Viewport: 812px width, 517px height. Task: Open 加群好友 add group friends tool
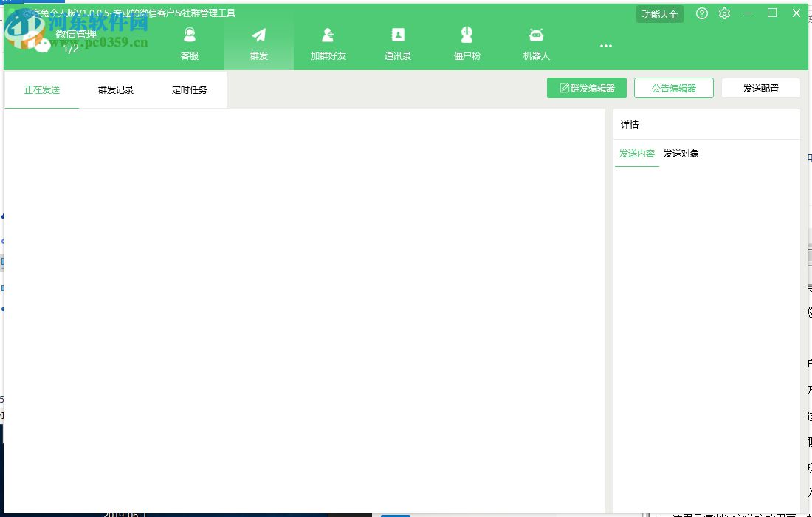tap(328, 35)
